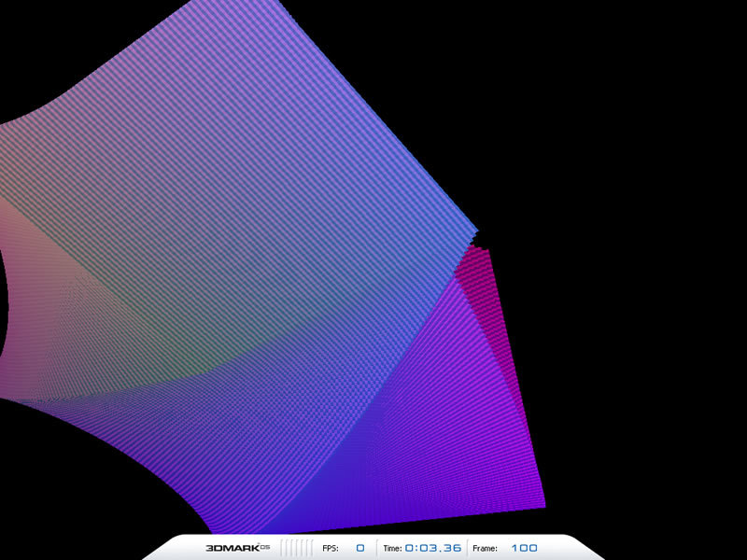Select the Time label
Viewport: 747px width, 560px height.
pyautogui.click(x=392, y=548)
